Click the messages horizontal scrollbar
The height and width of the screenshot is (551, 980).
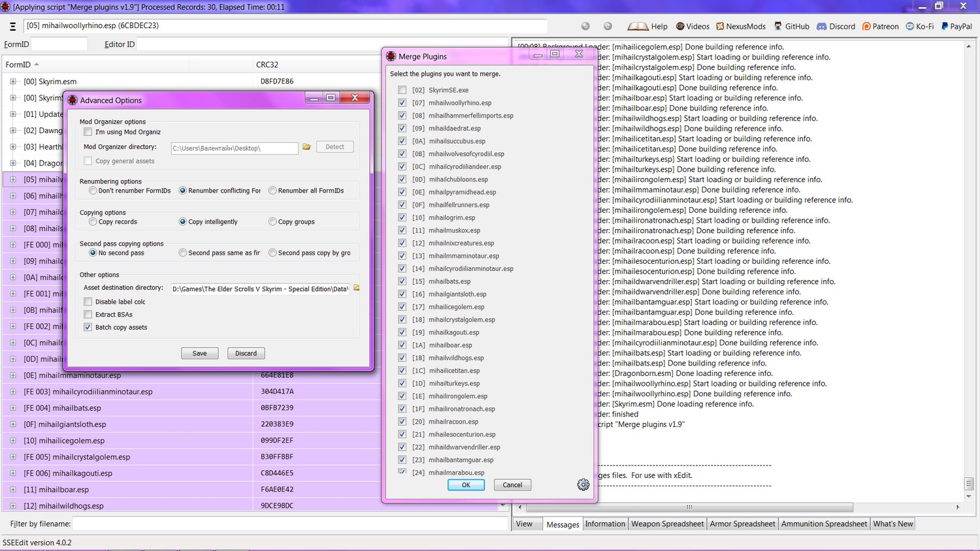[689, 507]
